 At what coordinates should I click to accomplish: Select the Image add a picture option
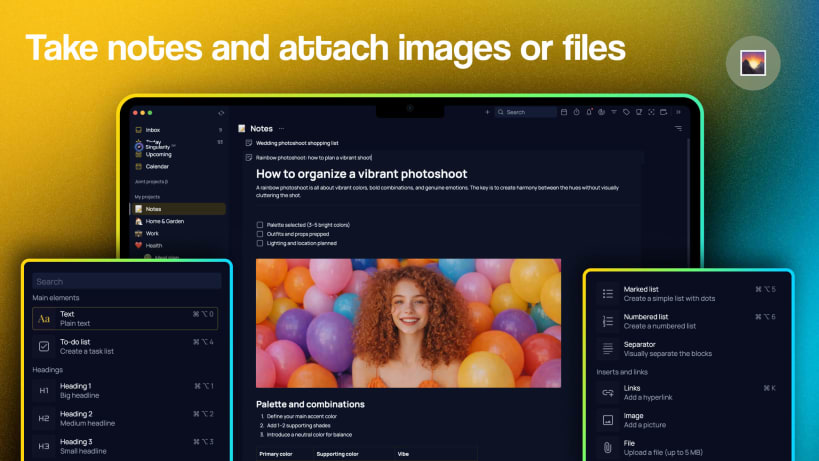tap(688, 420)
